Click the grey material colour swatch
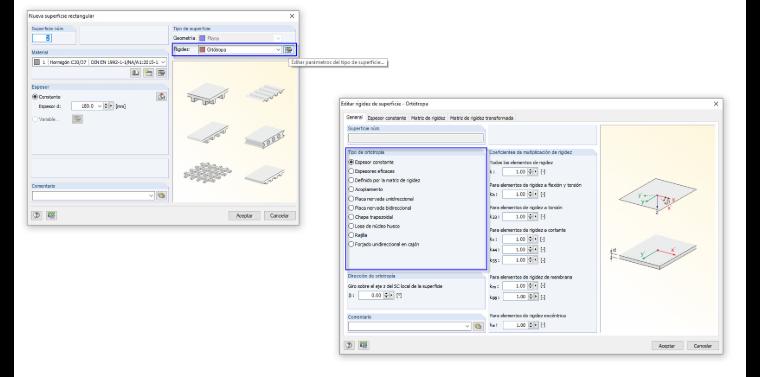Screen dimensions: 760x377 (37, 62)
